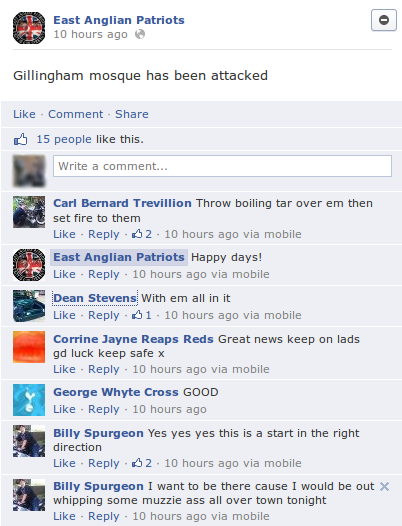Open likes count on Billy Spurgeon's first comment
The height and width of the screenshot is (526, 402).
point(142,463)
